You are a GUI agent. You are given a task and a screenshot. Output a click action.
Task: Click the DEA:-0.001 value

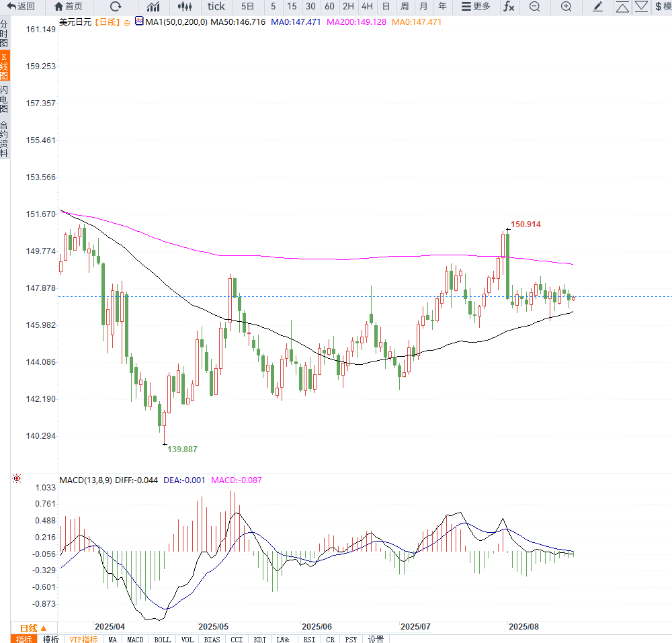(184, 480)
